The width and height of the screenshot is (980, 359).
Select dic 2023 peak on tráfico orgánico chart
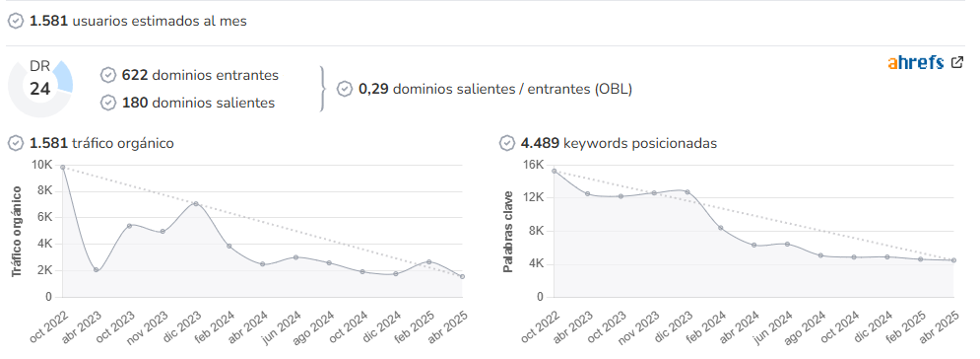click(x=196, y=204)
